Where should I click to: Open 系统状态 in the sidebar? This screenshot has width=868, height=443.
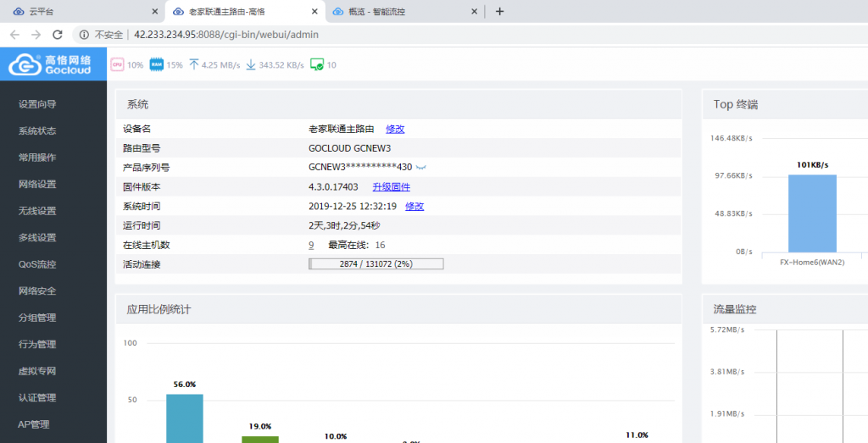click(37, 131)
